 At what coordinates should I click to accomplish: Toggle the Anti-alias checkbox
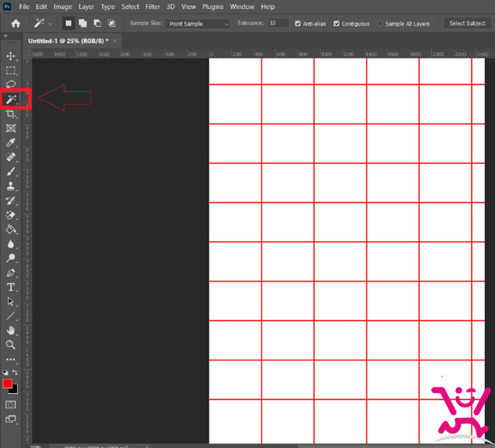pos(297,23)
